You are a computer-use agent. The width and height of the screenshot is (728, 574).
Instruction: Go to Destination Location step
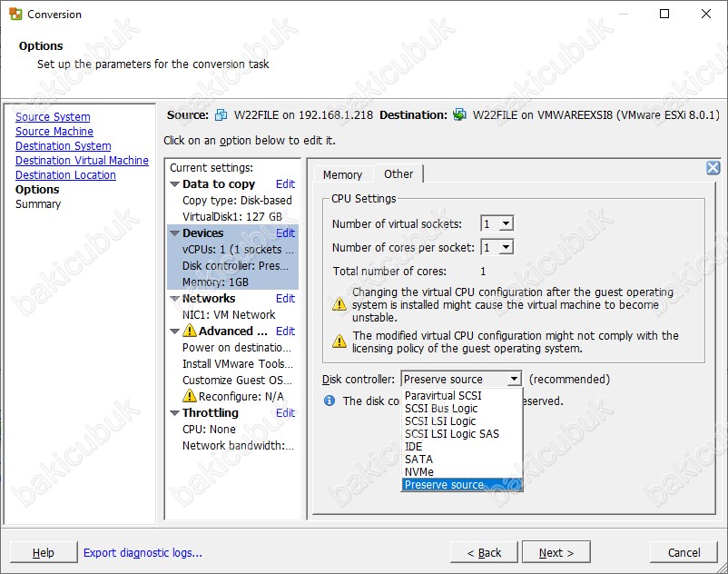65,175
